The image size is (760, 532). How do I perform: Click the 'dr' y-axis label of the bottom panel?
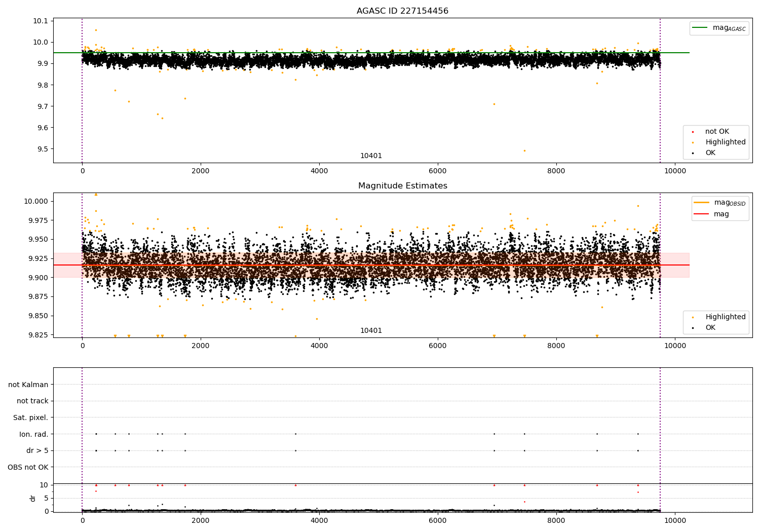pos(33,498)
